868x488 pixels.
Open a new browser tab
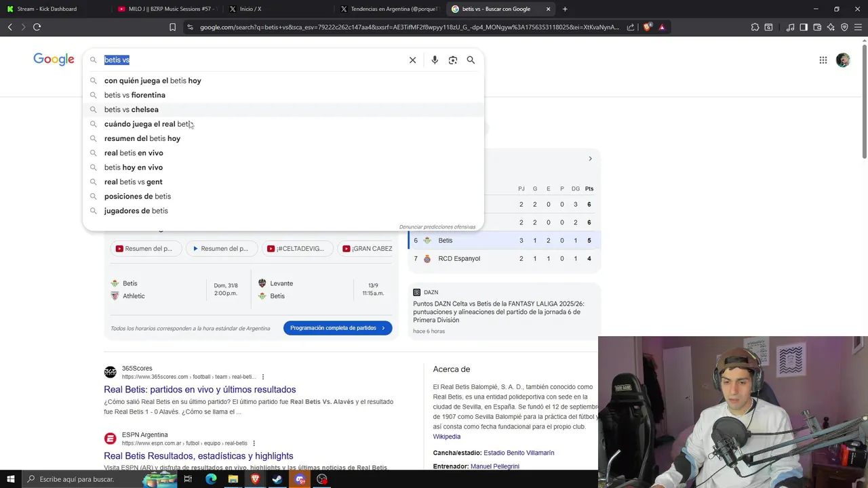565,9
